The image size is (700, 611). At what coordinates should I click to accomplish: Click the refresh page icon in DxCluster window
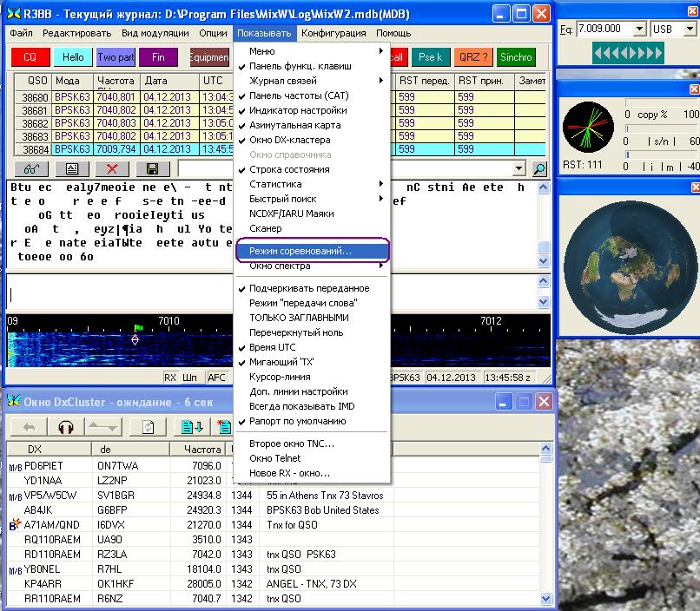click(x=148, y=427)
